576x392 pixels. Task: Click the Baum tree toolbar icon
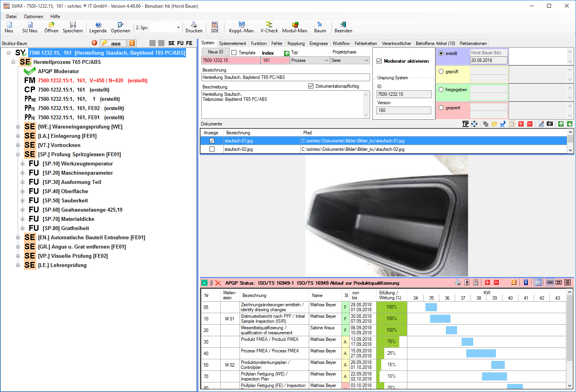320,25
